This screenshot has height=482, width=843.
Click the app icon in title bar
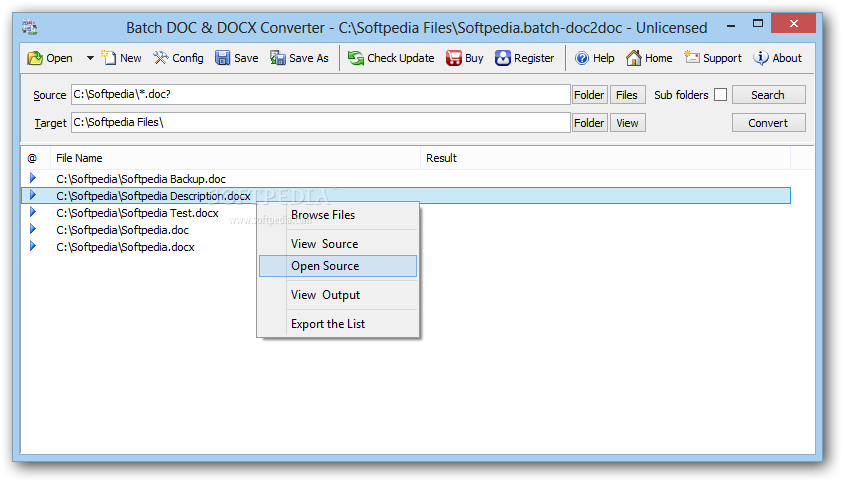pyautogui.click(x=30, y=27)
